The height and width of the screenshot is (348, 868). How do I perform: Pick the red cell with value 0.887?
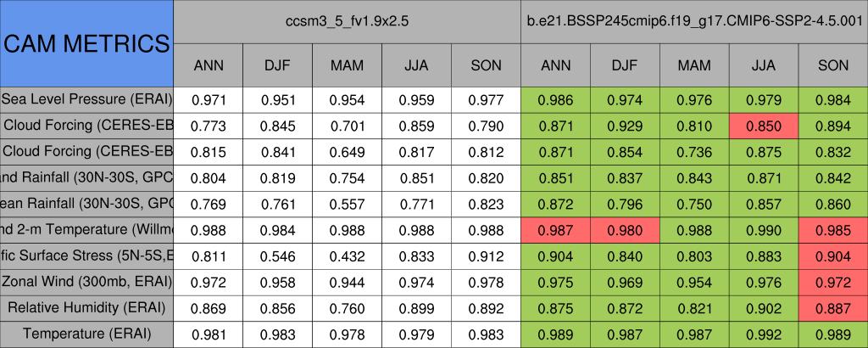833,307
